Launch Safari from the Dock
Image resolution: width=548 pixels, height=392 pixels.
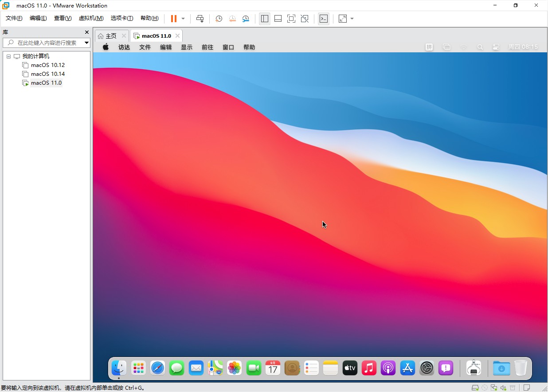pyautogui.click(x=157, y=368)
